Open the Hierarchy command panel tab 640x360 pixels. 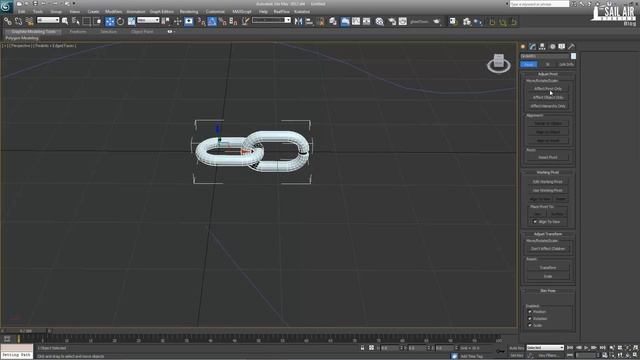[542, 47]
